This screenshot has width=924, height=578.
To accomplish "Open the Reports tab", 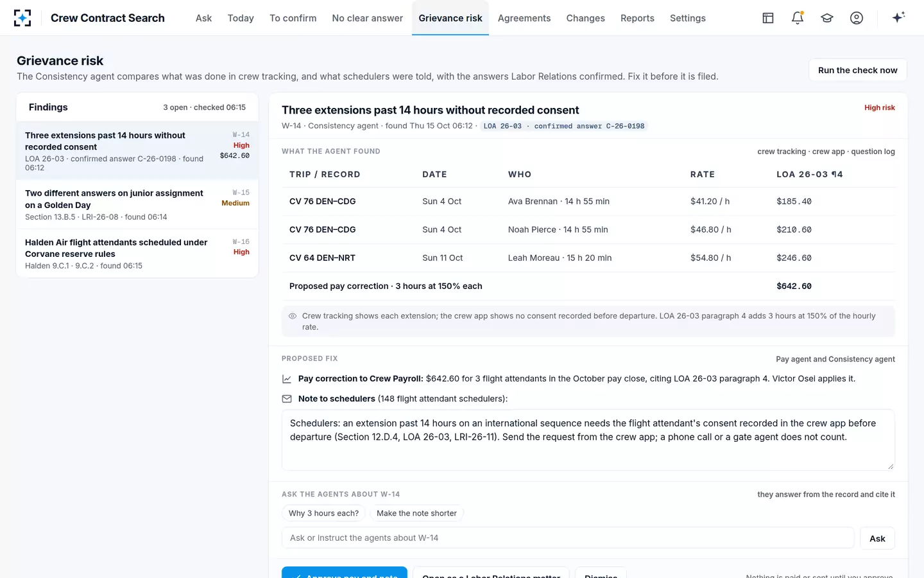I will pyautogui.click(x=637, y=18).
